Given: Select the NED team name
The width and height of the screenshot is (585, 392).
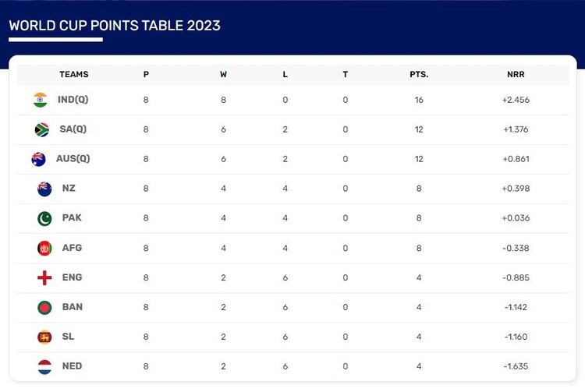Looking at the screenshot, I should tap(73, 366).
